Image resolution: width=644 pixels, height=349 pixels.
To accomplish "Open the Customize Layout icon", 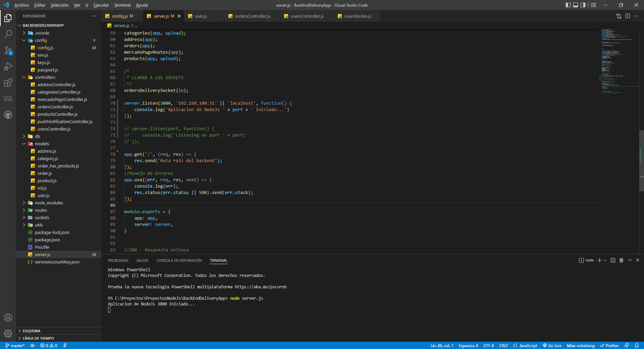I will tap(594, 5).
